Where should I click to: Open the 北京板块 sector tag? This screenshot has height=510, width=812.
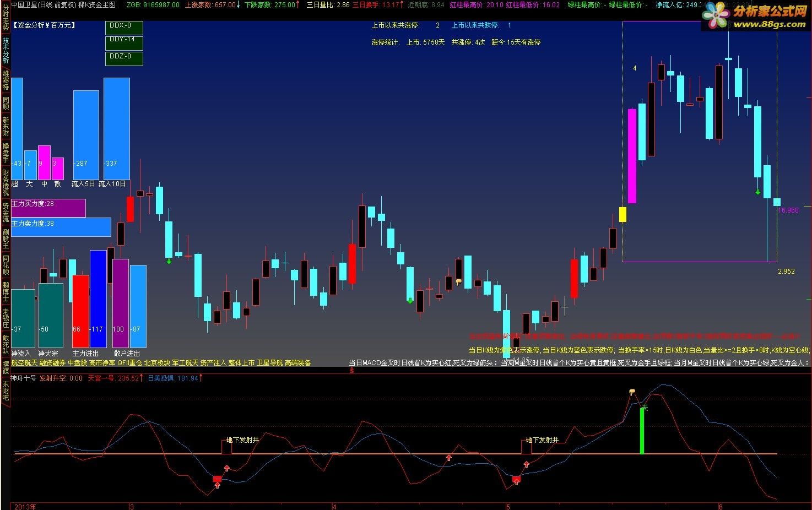click(157, 363)
